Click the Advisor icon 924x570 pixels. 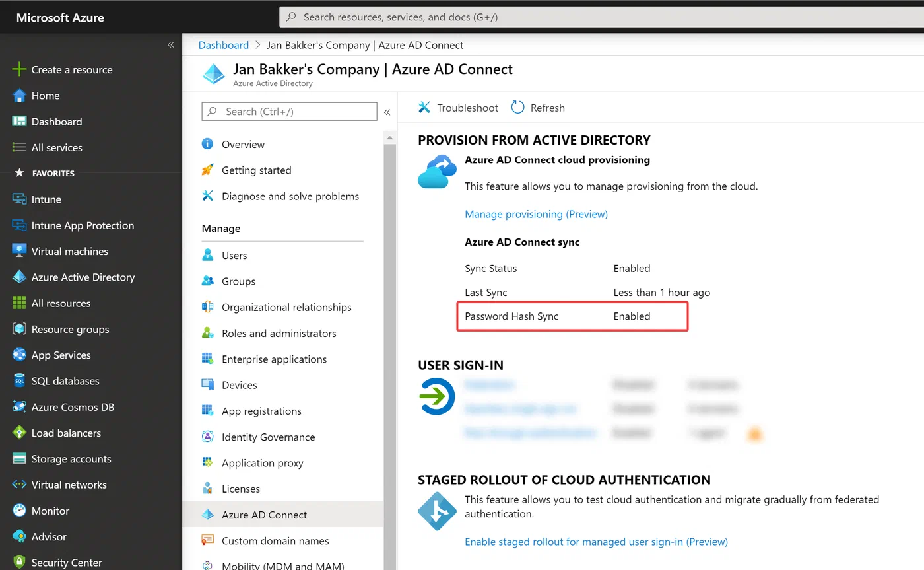20,536
